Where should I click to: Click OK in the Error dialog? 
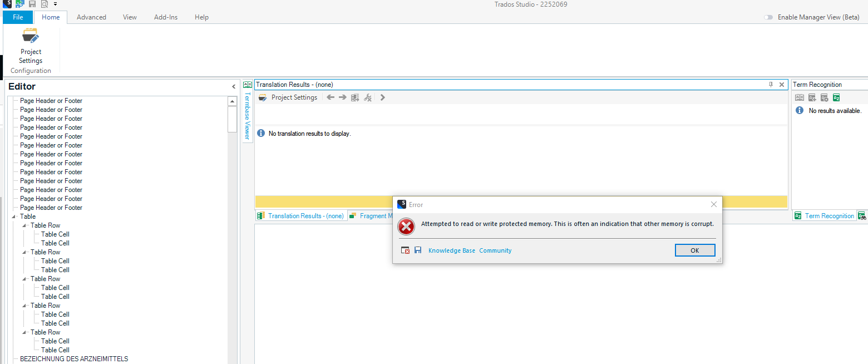pos(694,250)
